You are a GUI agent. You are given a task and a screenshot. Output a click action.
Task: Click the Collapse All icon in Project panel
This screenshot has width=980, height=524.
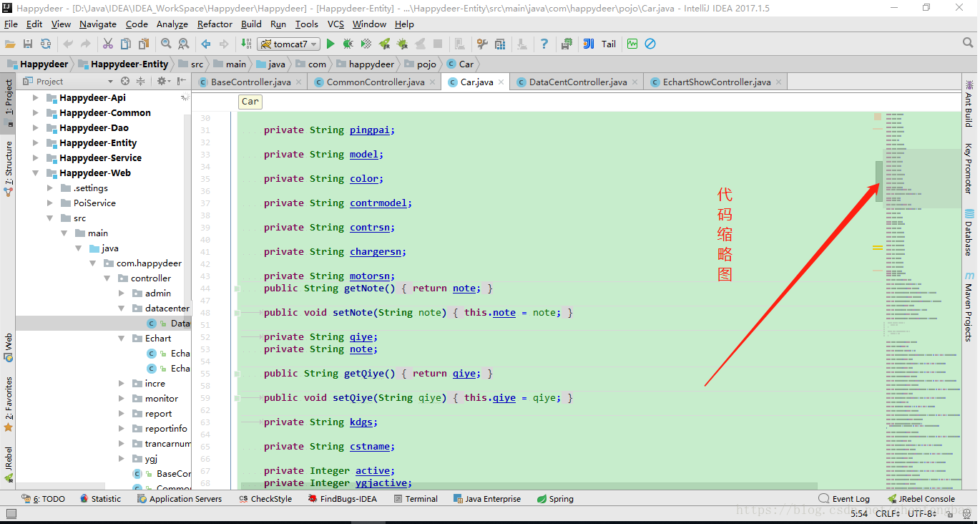[140, 82]
